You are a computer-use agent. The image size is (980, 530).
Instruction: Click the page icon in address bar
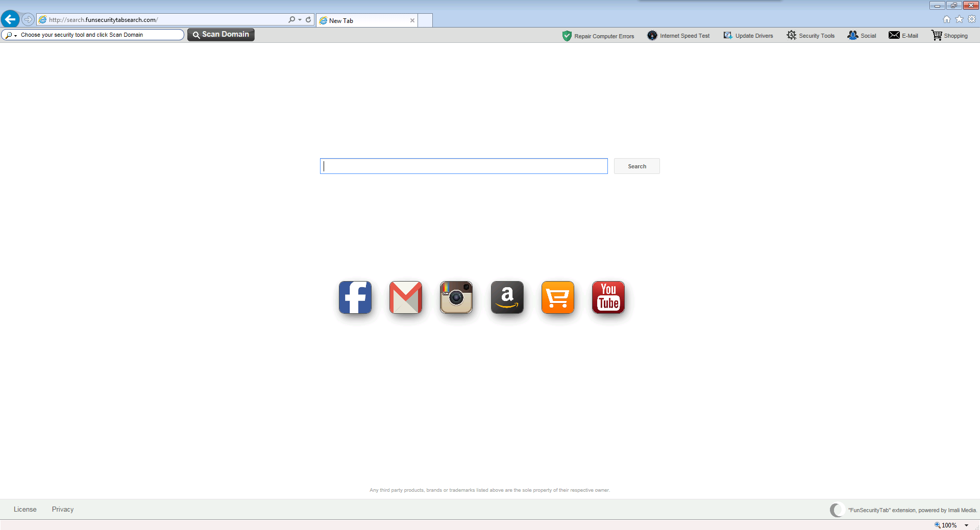[x=43, y=19]
